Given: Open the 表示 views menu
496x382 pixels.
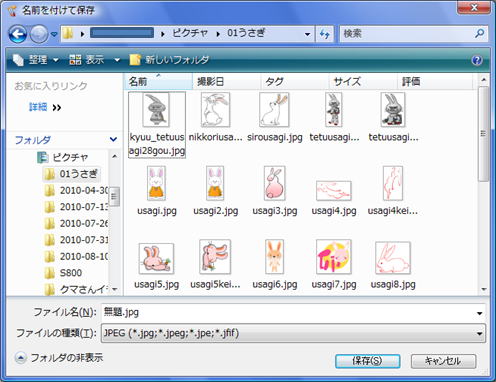Looking at the screenshot, I should (x=86, y=60).
